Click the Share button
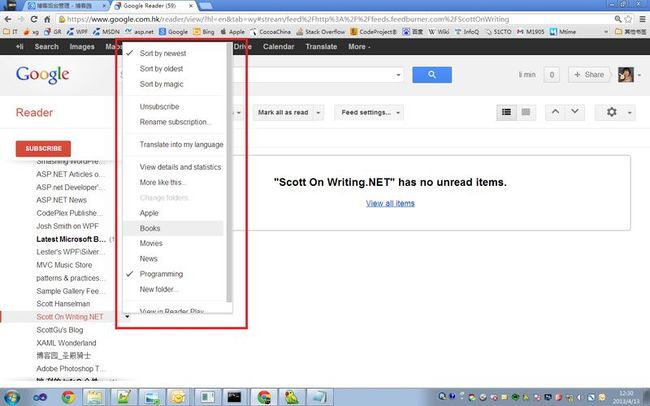Viewport: 650px width, 406px height. point(589,75)
